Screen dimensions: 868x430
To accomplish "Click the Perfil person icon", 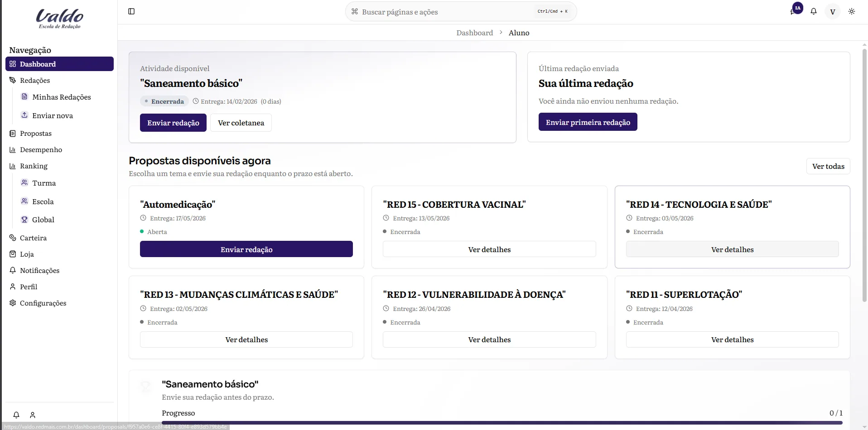I will click(x=13, y=287).
